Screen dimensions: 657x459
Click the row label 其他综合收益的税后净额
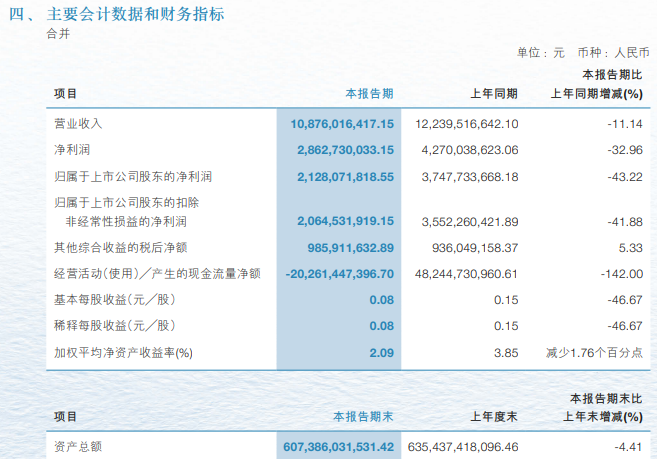coord(121,248)
